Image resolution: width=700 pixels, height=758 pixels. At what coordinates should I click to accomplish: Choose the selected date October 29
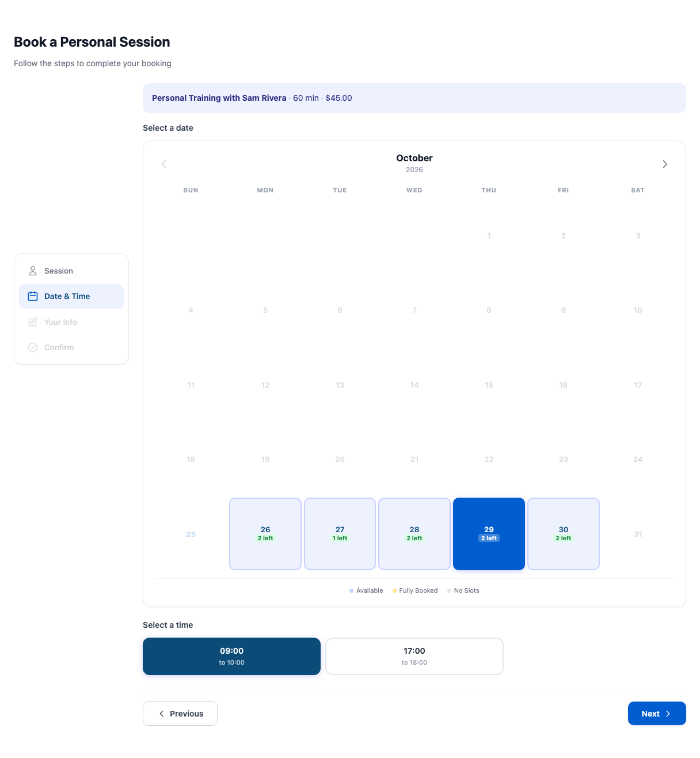coord(489,534)
